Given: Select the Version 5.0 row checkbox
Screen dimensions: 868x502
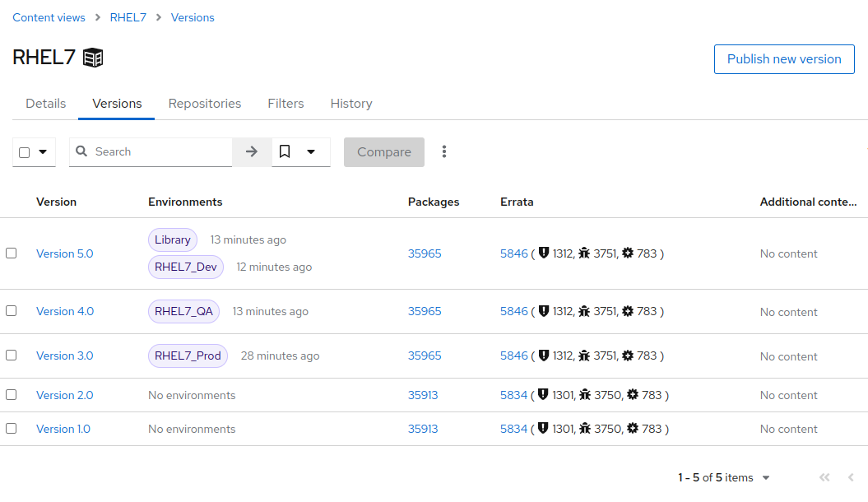Looking at the screenshot, I should click(11, 253).
